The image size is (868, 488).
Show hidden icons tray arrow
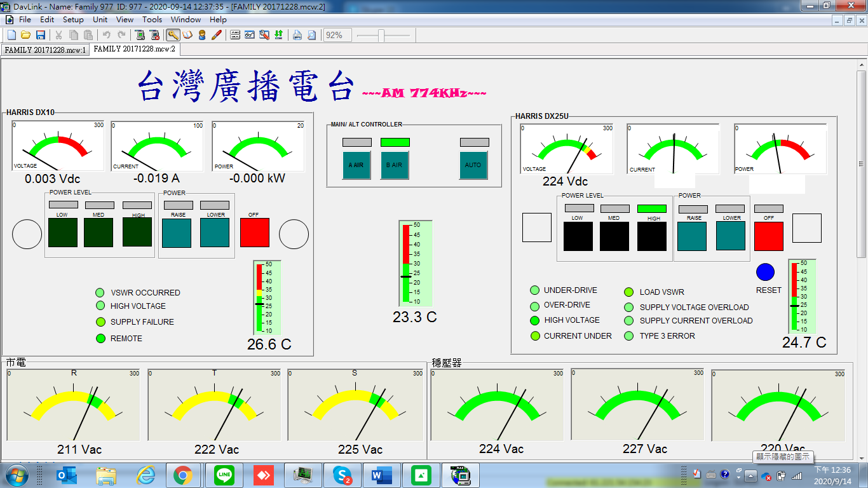point(750,475)
